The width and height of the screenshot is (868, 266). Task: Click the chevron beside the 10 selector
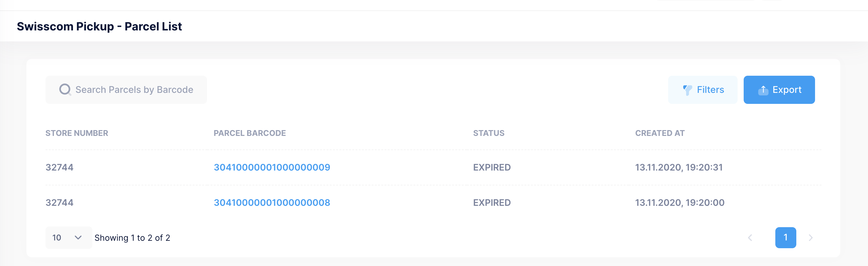[78, 238]
